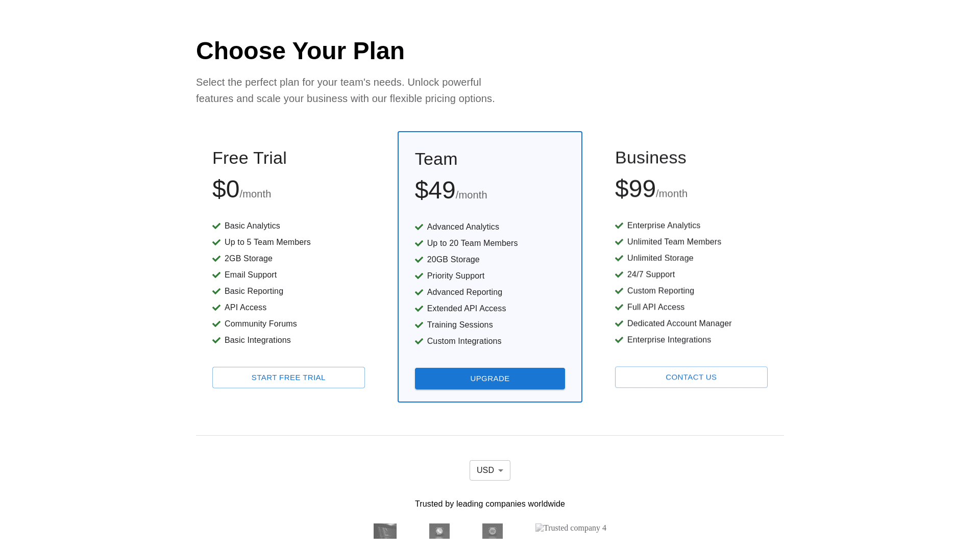Click the Contact Us button
This screenshot has height=551, width=980.
click(x=691, y=377)
